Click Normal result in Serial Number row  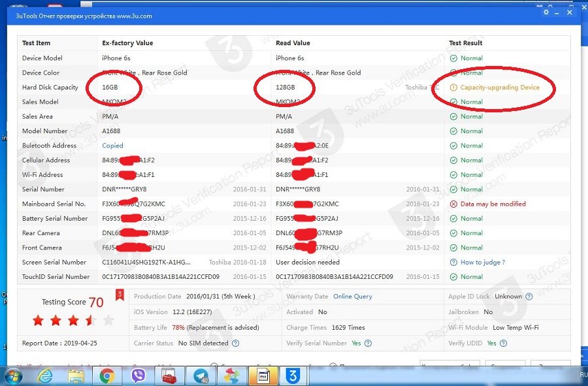click(x=471, y=189)
